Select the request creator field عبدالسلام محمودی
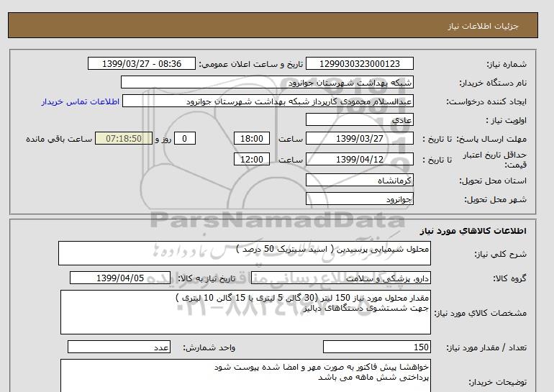 coord(268,101)
